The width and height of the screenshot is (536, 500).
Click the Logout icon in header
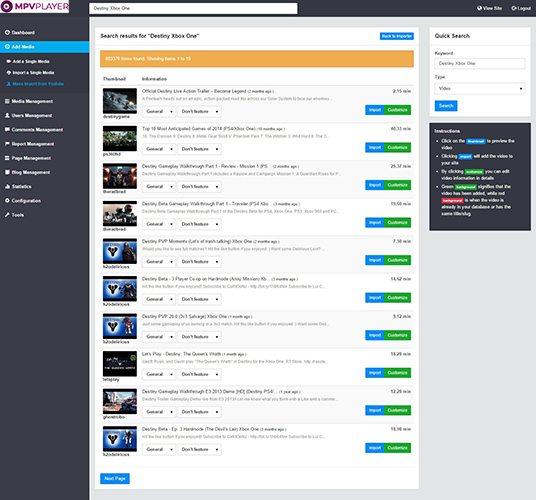tap(514, 8)
